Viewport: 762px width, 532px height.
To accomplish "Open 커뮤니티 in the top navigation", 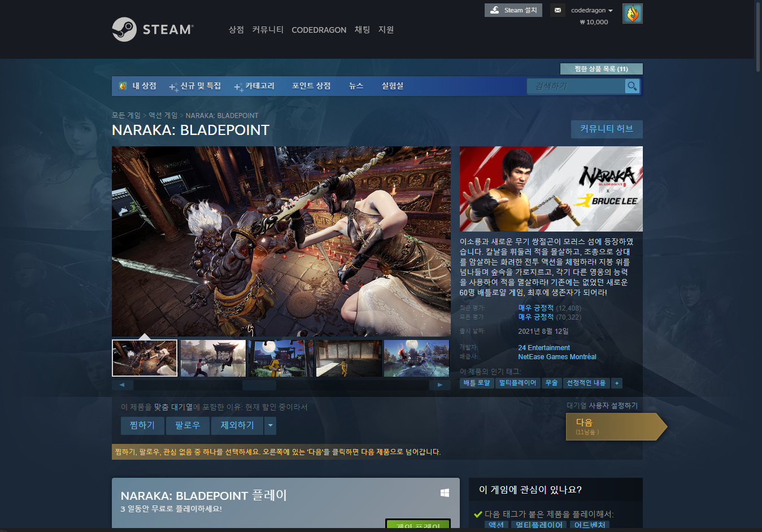I will [x=268, y=29].
